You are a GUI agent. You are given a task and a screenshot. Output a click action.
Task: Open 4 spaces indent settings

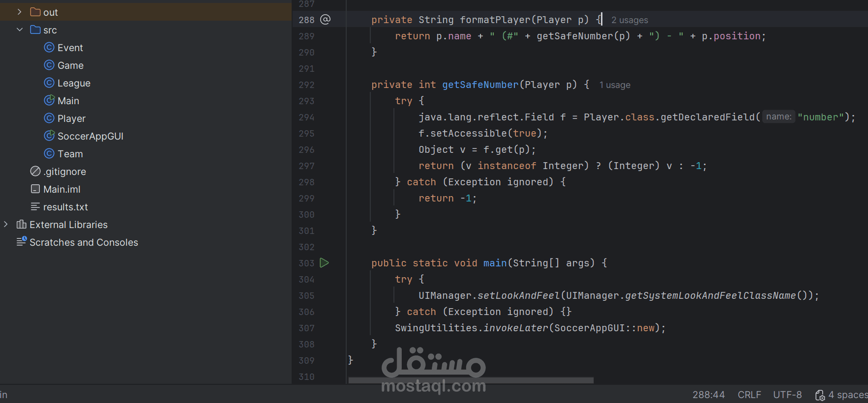848,395
